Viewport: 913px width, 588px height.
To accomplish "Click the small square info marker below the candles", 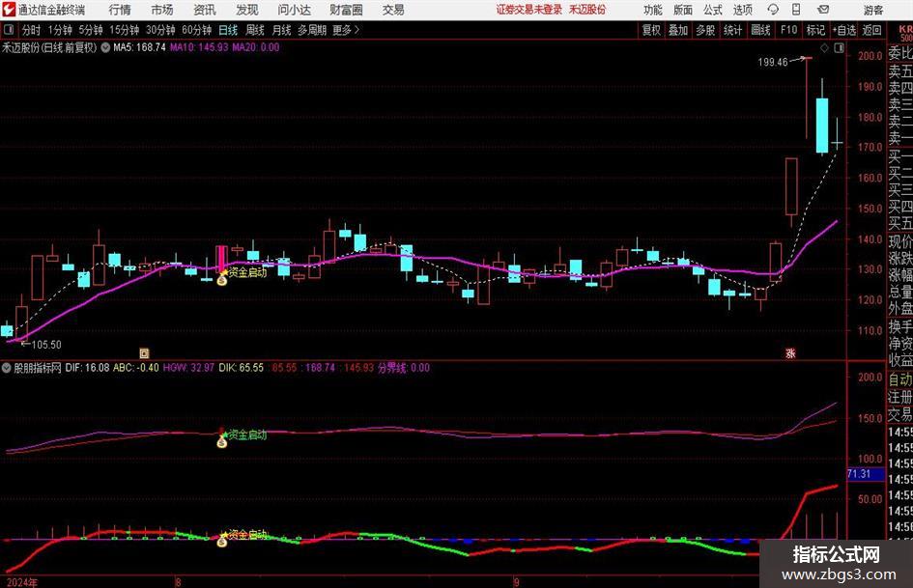I will click(x=144, y=352).
